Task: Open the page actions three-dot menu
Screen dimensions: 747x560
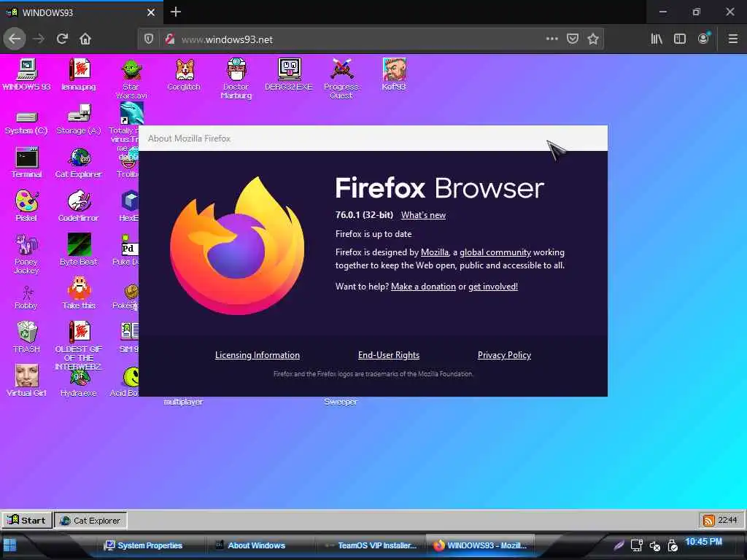Action: point(551,39)
